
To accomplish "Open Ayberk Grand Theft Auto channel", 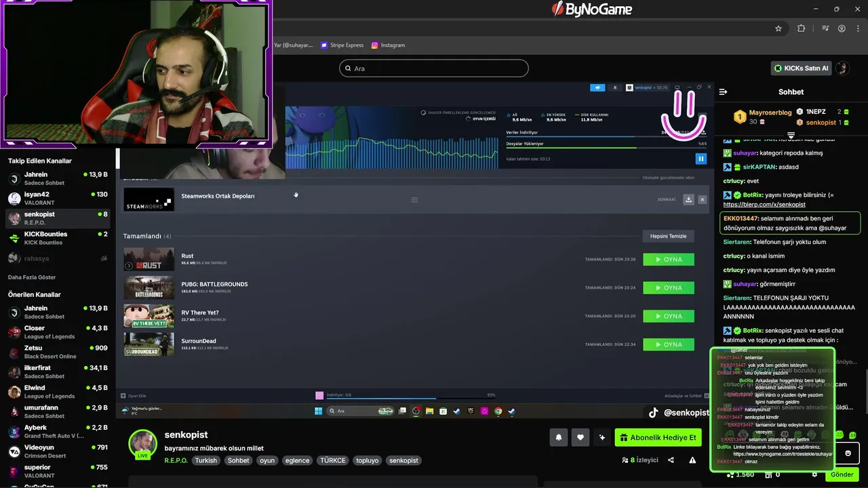I will pos(58,432).
